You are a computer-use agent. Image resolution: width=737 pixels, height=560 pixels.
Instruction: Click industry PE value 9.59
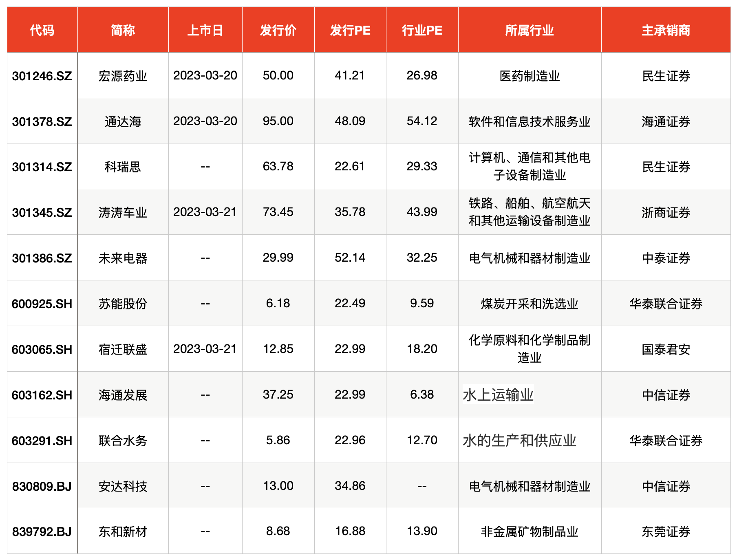tap(422, 303)
